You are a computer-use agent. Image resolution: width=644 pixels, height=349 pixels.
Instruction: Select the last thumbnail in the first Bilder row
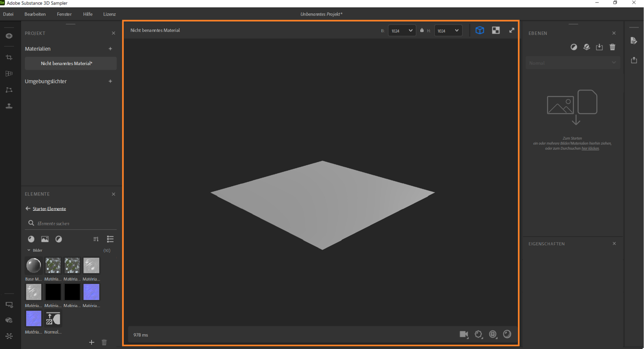click(91, 265)
